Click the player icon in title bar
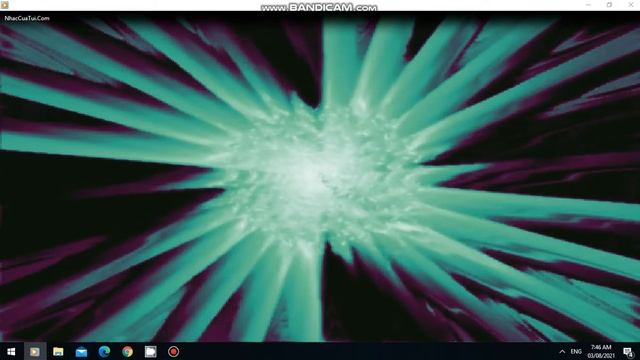Viewport: 640px width, 360px height. [x=4, y=5]
